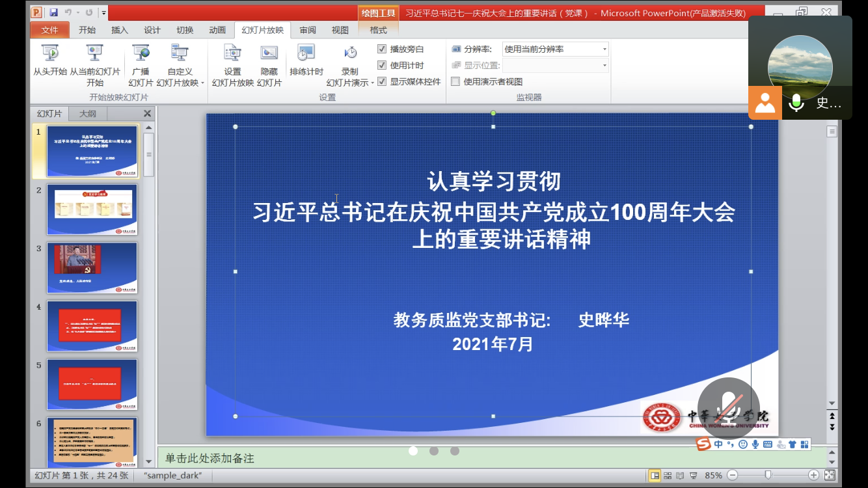
Task: Start Rehearse Timings (排练计时)
Action: [306, 61]
